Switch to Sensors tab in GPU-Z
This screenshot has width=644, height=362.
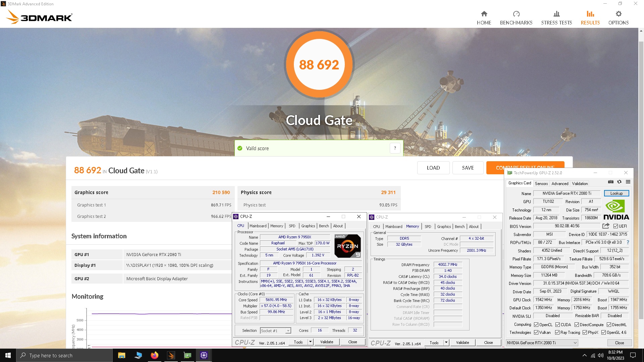[541, 183]
